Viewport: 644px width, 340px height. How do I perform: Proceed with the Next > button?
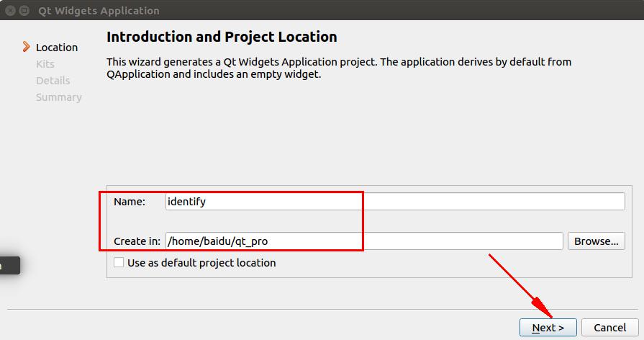click(x=548, y=328)
